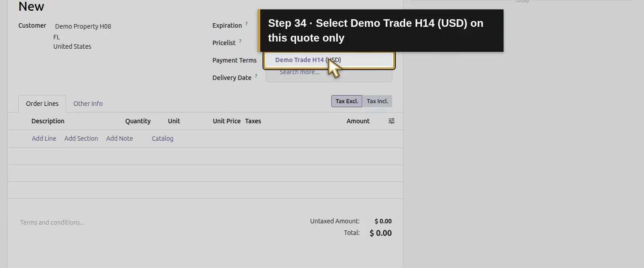Viewport: 644px width, 268px height.
Task: Click Terms and conditions field
Action: point(52,222)
